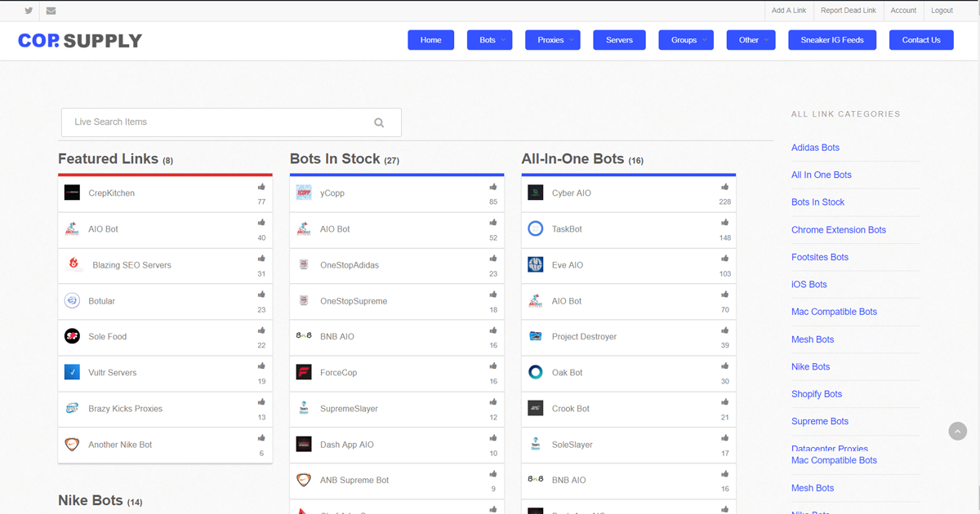Select the Eve AIO globe logo

(536, 265)
